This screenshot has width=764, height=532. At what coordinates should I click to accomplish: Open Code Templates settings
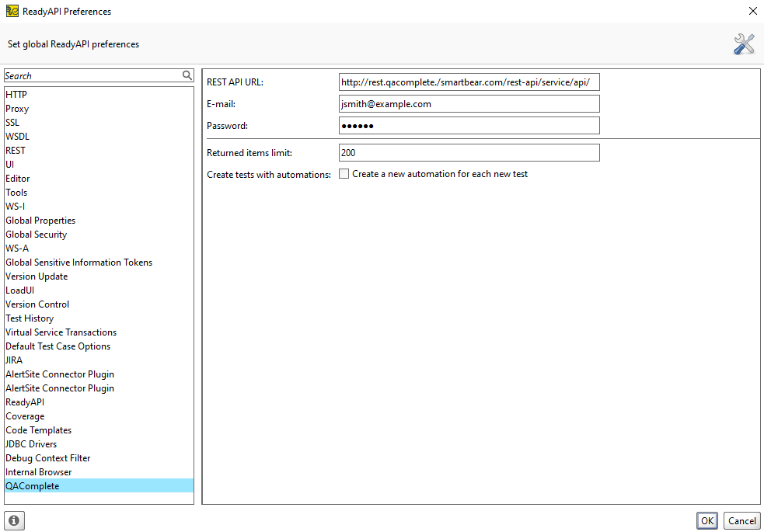[x=99, y=430]
